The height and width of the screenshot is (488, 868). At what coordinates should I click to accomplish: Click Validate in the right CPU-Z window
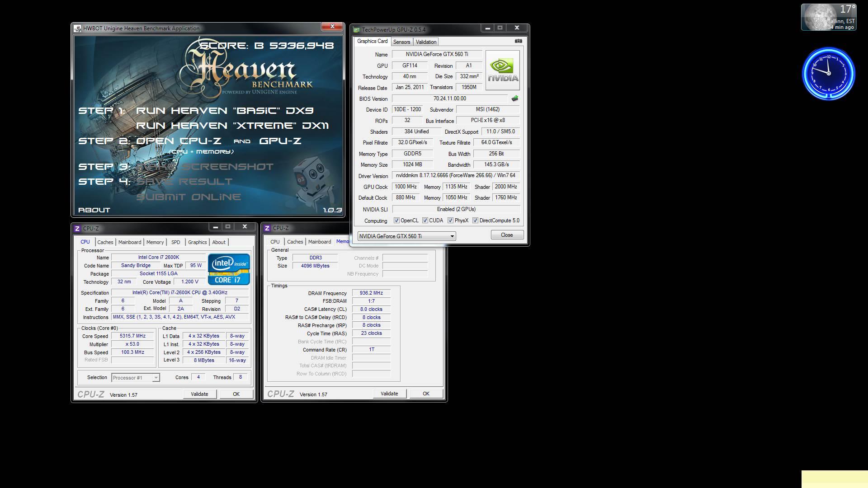coord(389,394)
